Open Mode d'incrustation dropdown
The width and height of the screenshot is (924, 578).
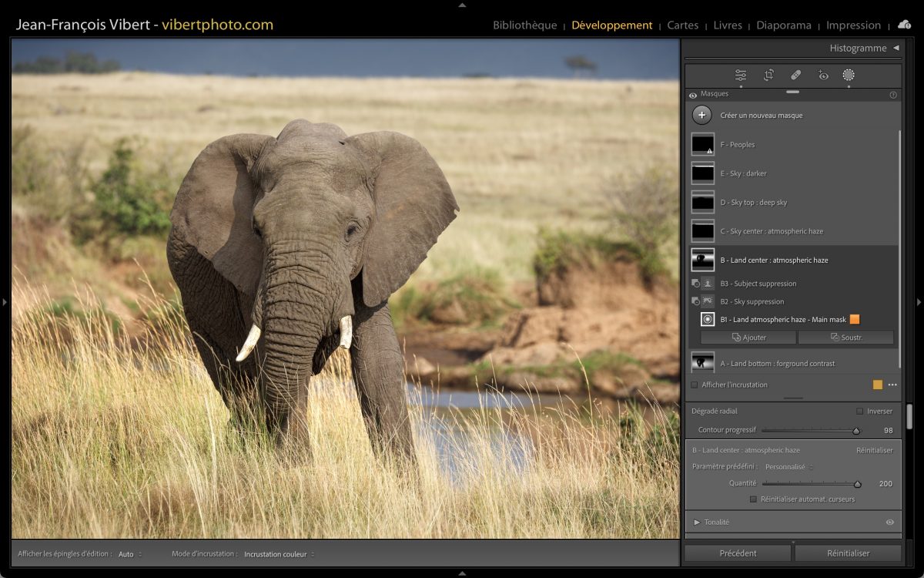[x=279, y=554]
